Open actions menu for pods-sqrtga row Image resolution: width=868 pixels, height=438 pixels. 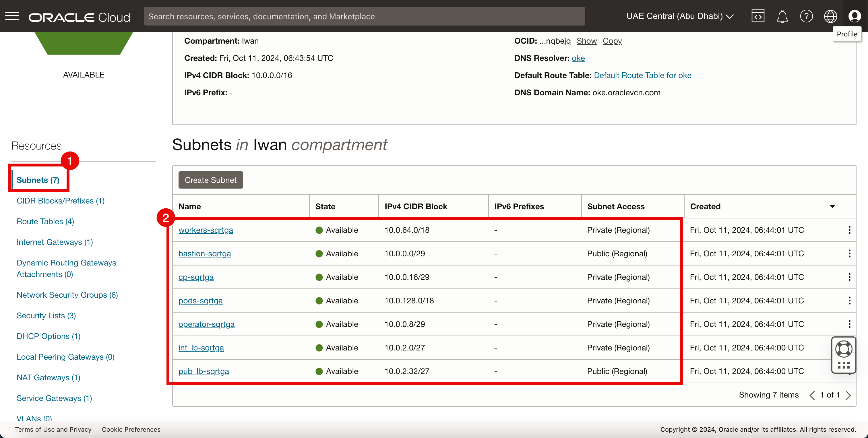tap(849, 301)
